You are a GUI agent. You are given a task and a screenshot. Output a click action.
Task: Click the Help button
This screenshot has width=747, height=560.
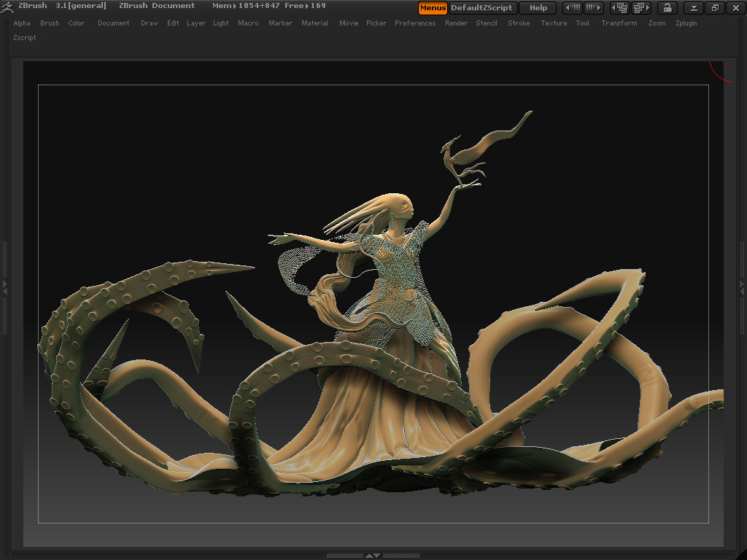coord(538,8)
